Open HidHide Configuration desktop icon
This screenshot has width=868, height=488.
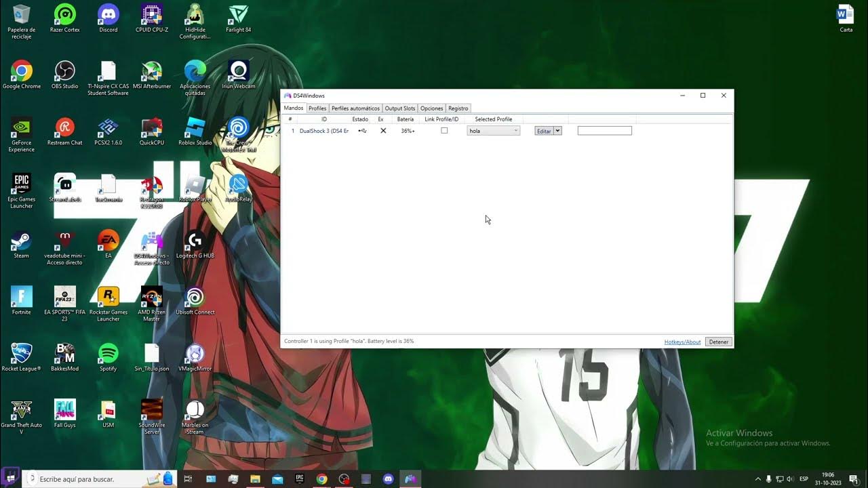195,22
